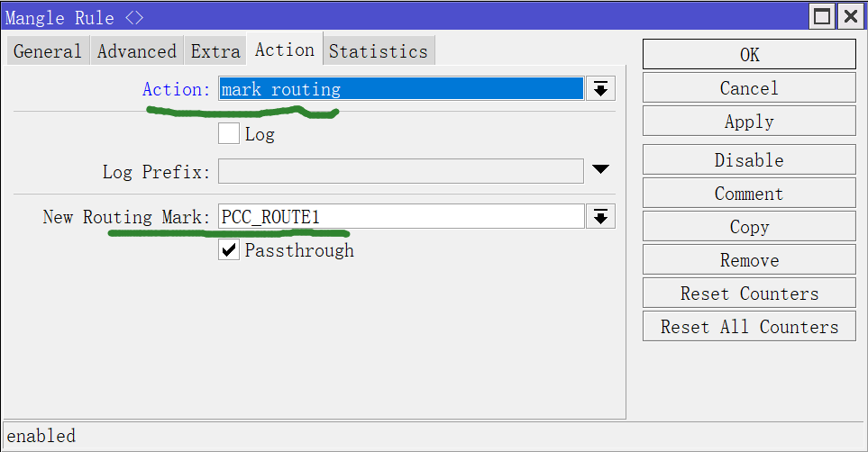Open the New Routing Mark dropdown arrow
The height and width of the screenshot is (452, 868).
(600, 216)
